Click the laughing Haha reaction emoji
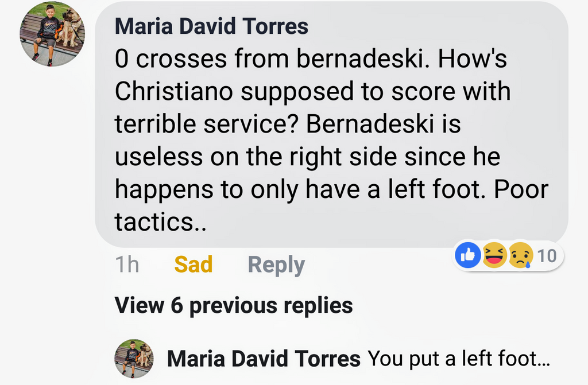Screen dimensions: 588x385 (494, 255)
